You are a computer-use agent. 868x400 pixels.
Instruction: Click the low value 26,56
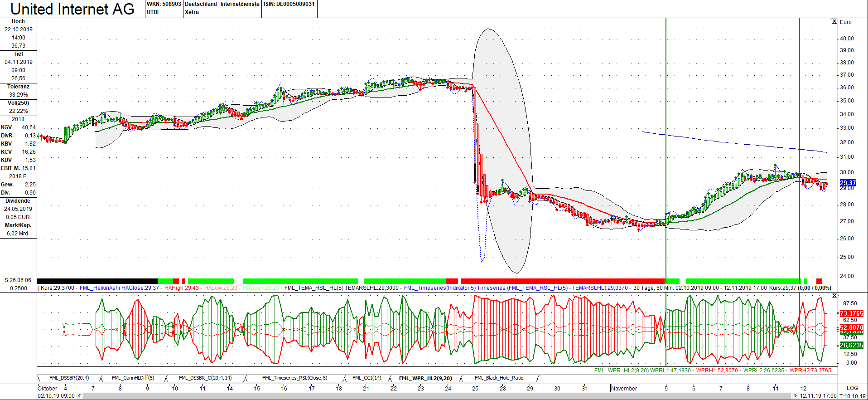coord(18,78)
